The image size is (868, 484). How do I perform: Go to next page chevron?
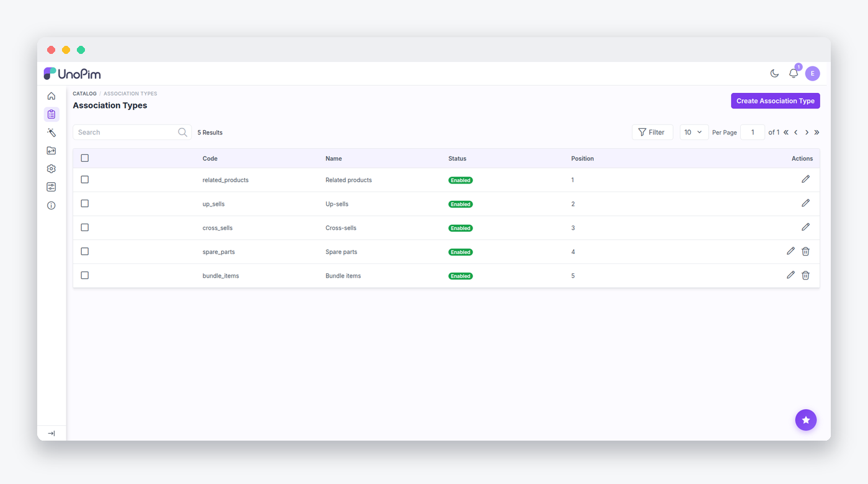[x=807, y=132]
